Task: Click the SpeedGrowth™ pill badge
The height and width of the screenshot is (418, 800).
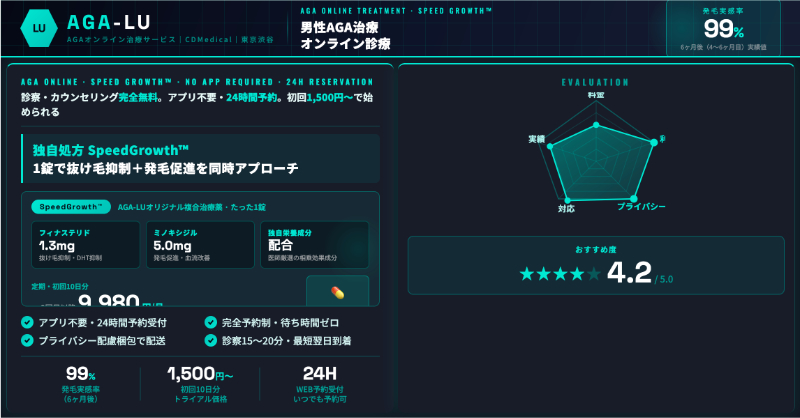Action: (71, 207)
